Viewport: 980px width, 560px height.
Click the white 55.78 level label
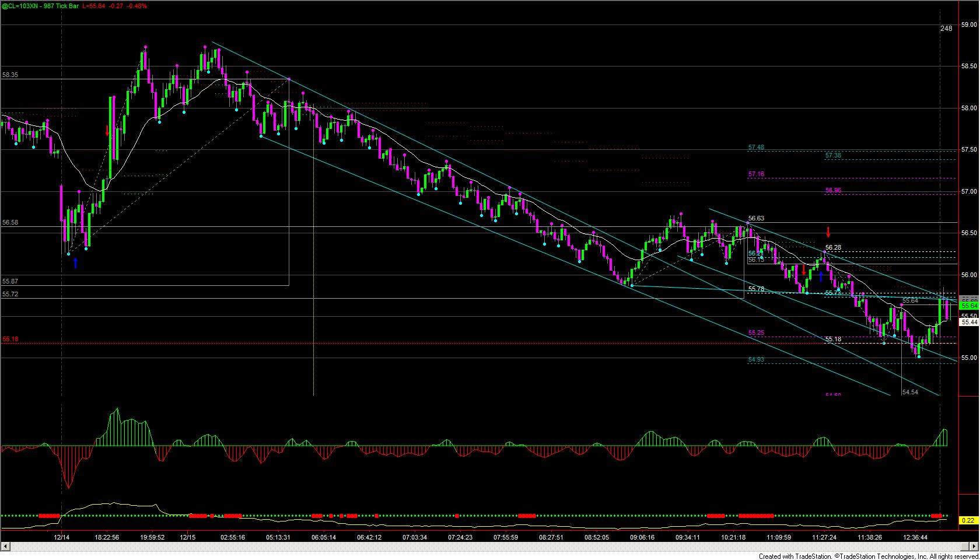click(756, 289)
